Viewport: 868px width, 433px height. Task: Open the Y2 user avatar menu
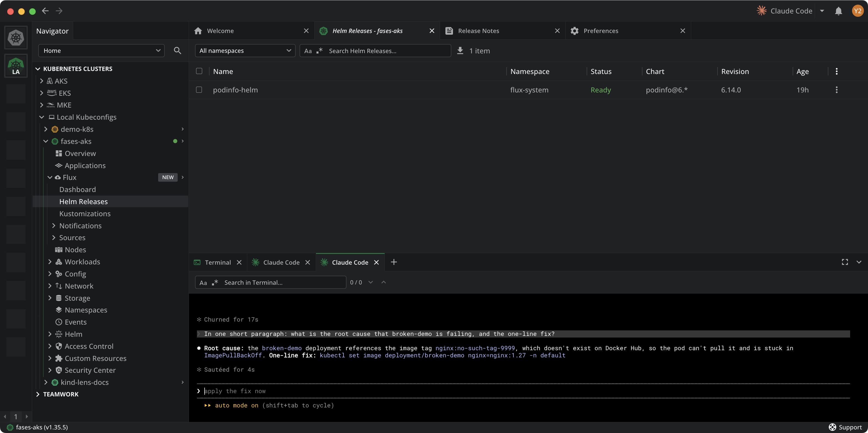pos(857,11)
